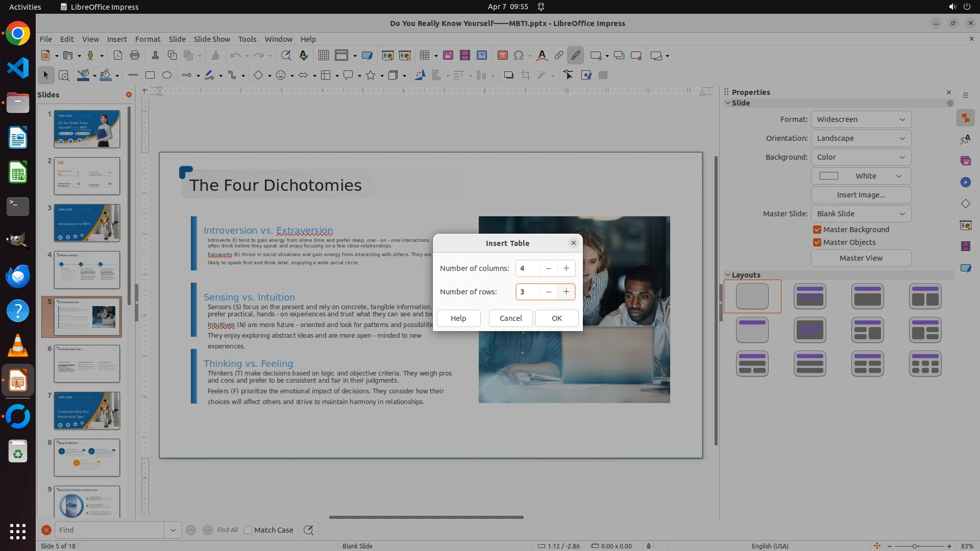980x551 pixels.
Task: Open the Master Slide dropdown list
Action: tap(861, 214)
